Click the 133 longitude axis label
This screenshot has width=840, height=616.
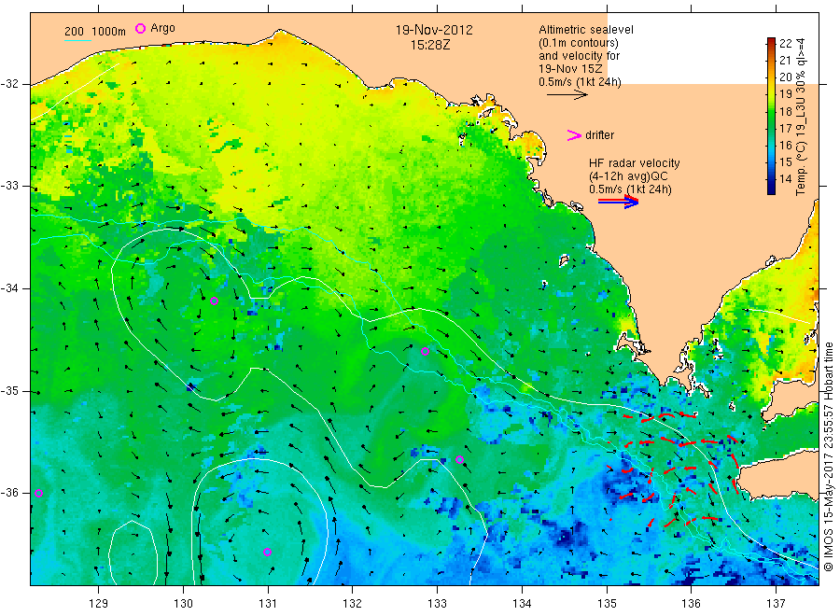pos(437,604)
